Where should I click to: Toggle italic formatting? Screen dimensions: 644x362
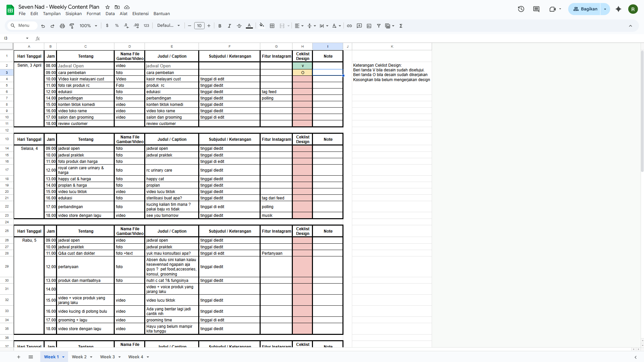229,26
